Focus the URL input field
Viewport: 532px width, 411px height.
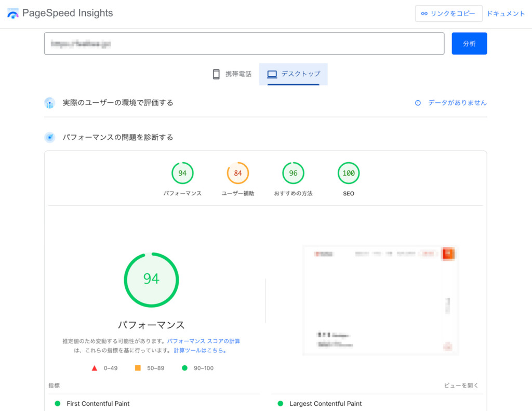[244, 44]
